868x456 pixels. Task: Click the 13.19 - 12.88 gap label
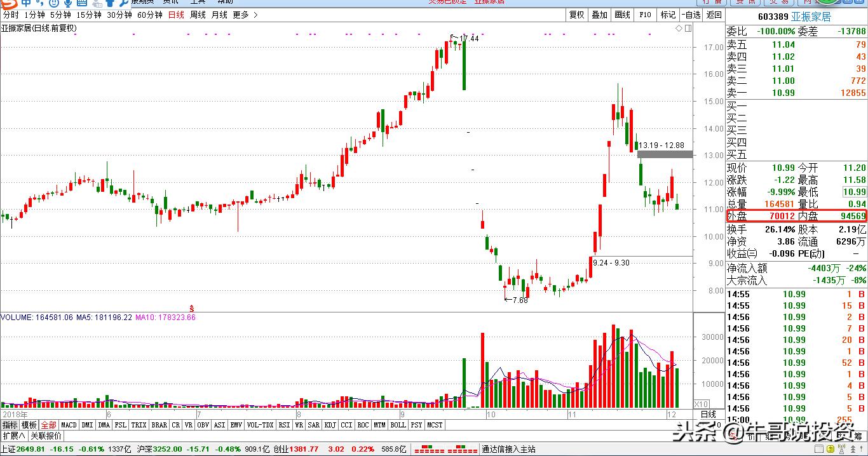coord(661,145)
